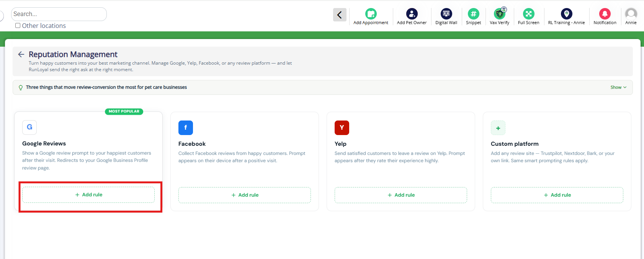This screenshot has width=644, height=259.
Task: Open the Vax Verify shield icon
Action: (500, 14)
